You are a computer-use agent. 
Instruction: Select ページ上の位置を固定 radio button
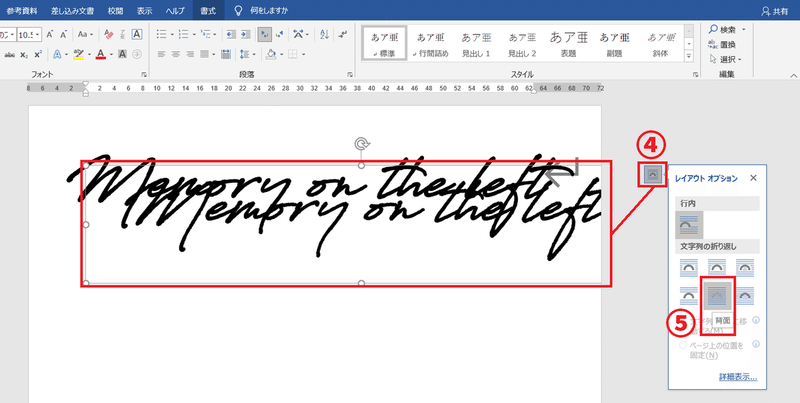click(682, 346)
